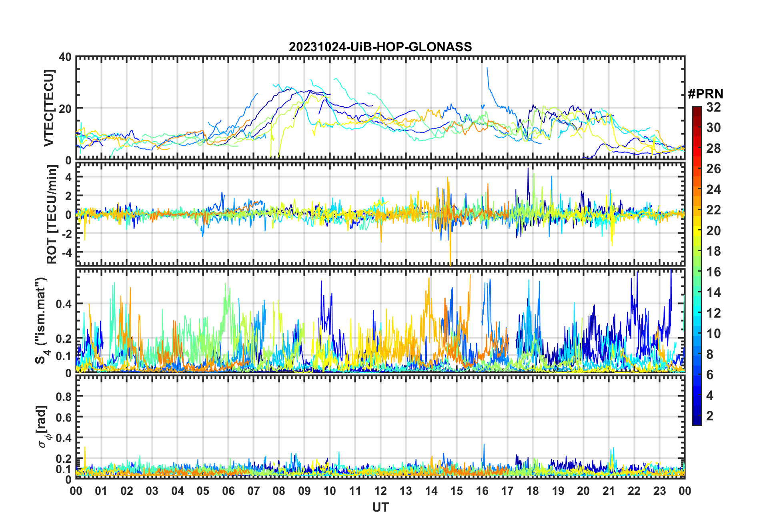Select hour 18 on the UT time axis

pos(533,491)
